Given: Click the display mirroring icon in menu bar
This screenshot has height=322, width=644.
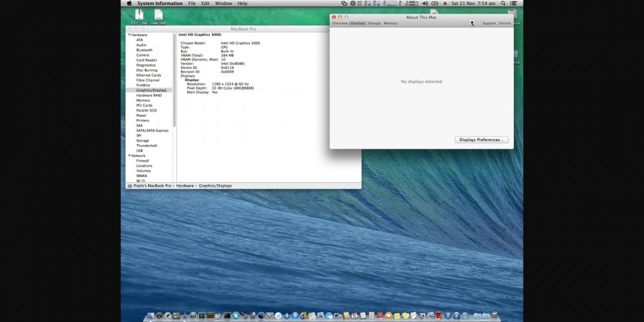Looking at the screenshot, I should [344, 3].
